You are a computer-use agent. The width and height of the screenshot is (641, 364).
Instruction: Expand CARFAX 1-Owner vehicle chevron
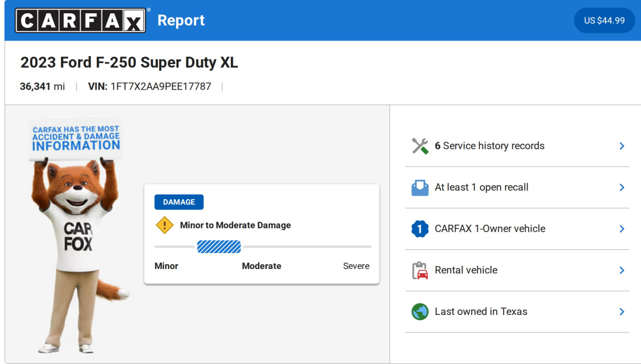coord(622,229)
